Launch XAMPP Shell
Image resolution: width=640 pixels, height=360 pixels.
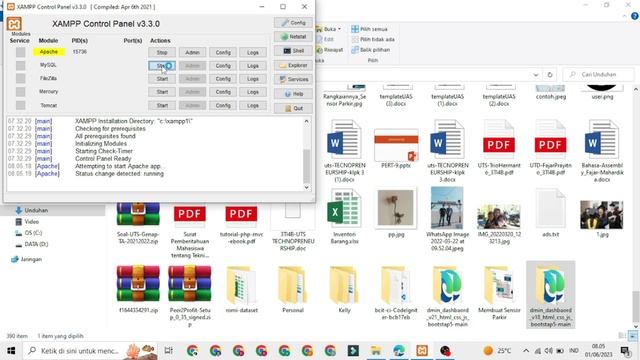(293, 51)
